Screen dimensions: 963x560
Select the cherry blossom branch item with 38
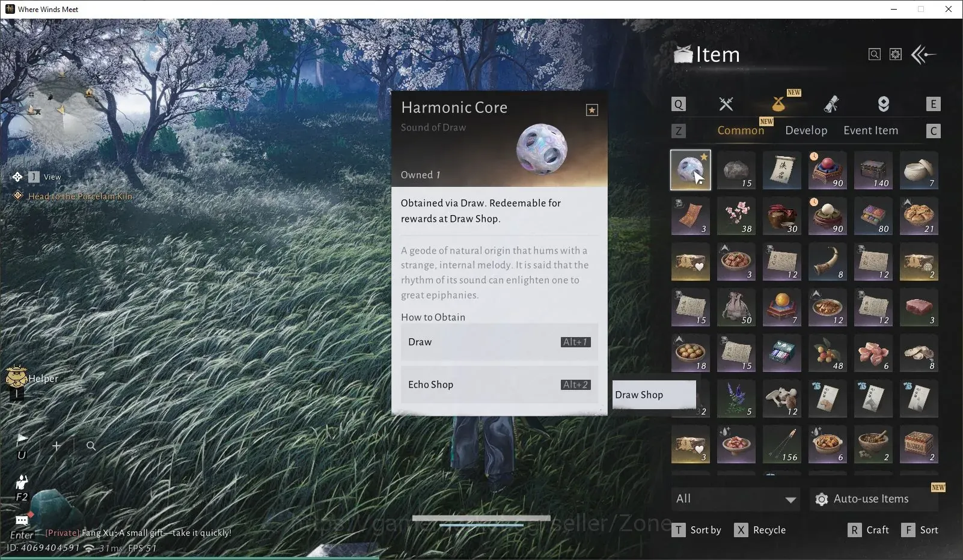pyautogui.click(x=736, y=216)
